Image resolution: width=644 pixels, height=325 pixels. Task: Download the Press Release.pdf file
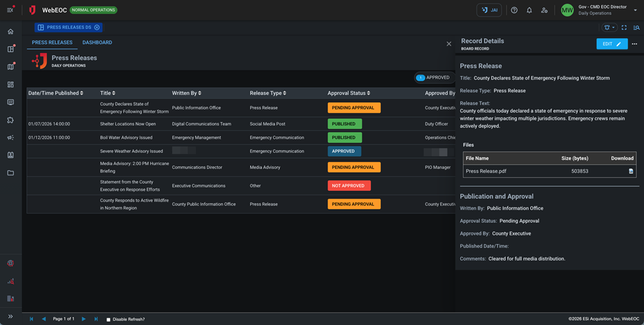(x=630, y=172)
